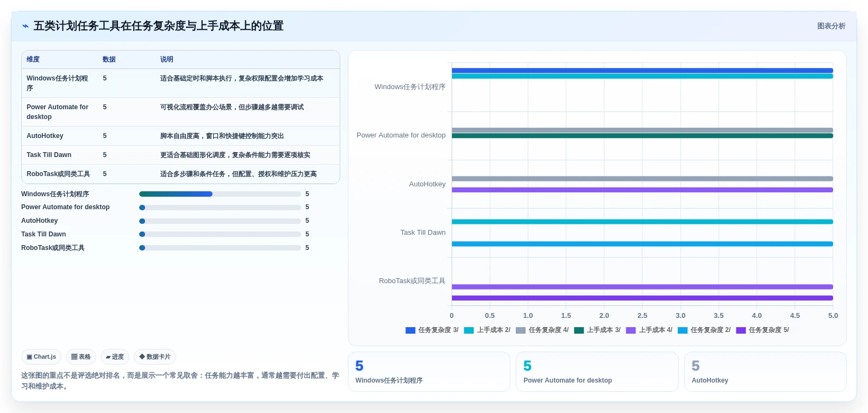Image resolution: width=868 pixels, height=413 pixels.
Task: Click the 进度 tag
Action: click(x=115, y=357)
